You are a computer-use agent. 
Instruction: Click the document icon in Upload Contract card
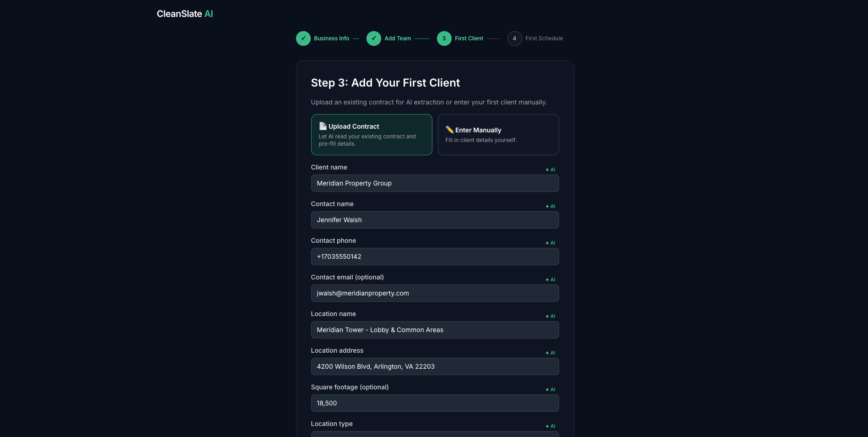(x=322, y=126)
